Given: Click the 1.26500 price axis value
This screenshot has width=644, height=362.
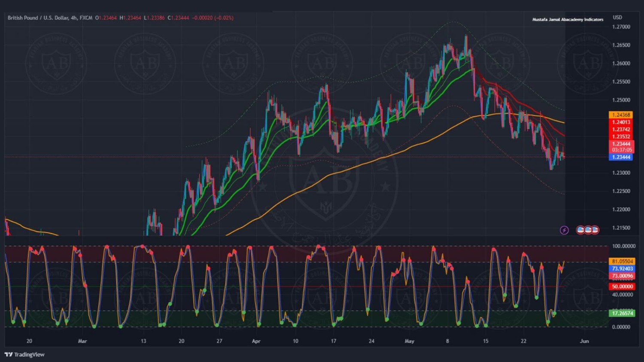Looking at the screenshot, I should click(621, 45).
